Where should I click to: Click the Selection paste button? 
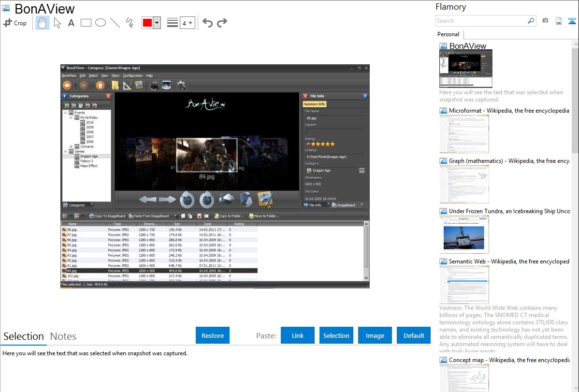pos(336,335)
